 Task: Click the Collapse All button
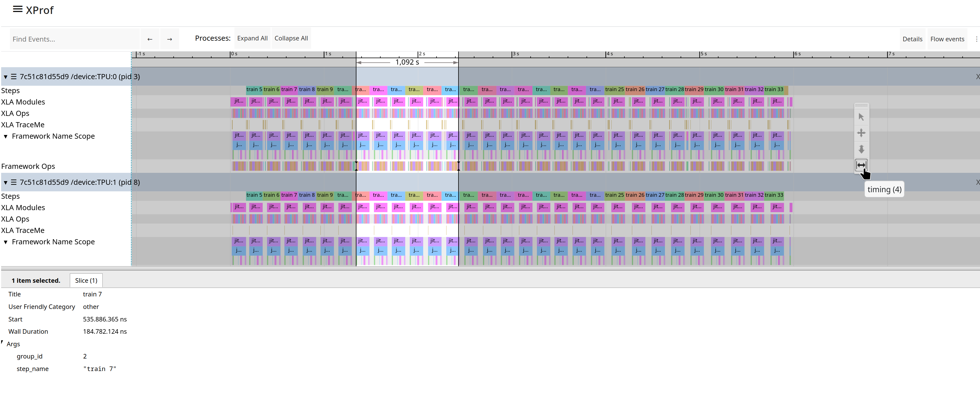pyautogui.click(x=291, y=38)
